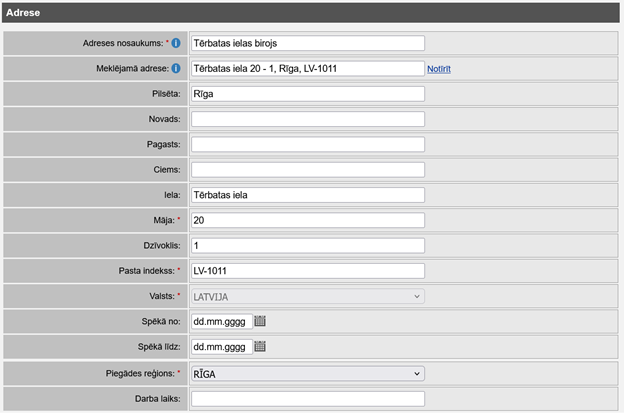Screen dimensions: 624x413
Task: Click the Spēkā no date field
Action: point(220,321)
